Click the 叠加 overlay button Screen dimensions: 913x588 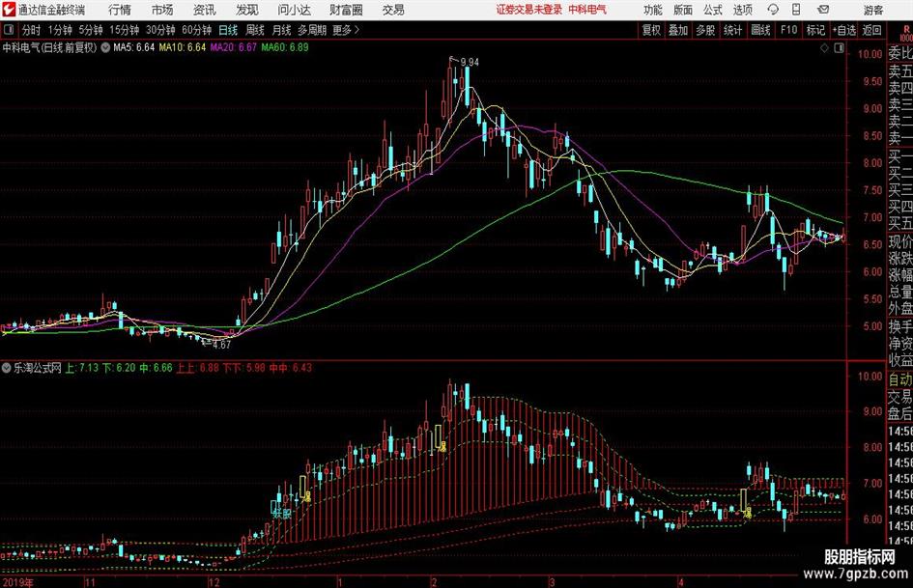pyautogui.click(x=678, y=30)
